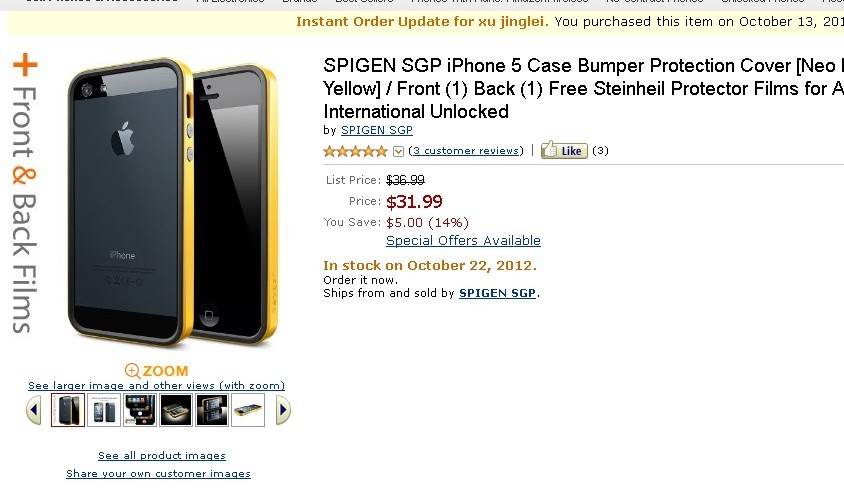Click See larger image and other views
Viewport: 844px width, 494px height.
(x=157, y=385)
